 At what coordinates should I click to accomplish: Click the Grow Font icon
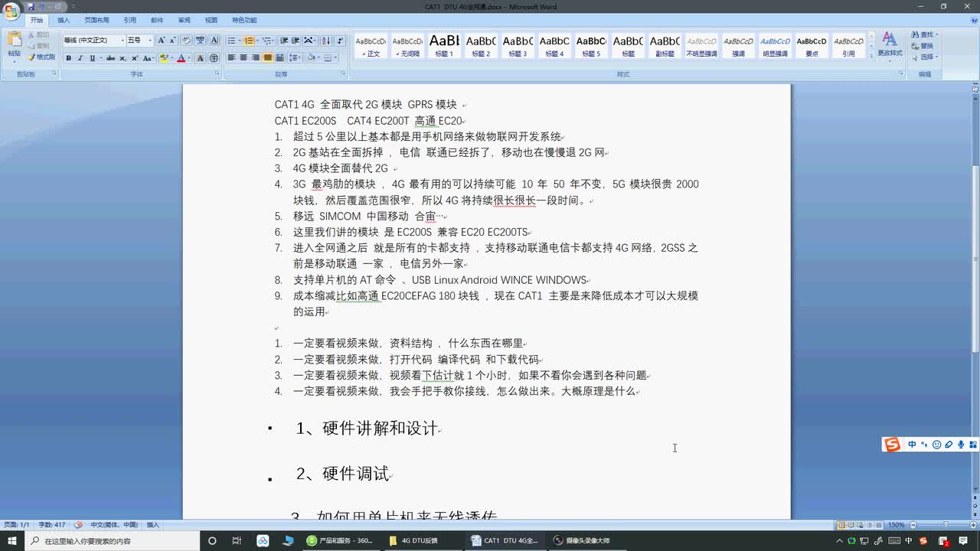161,40
